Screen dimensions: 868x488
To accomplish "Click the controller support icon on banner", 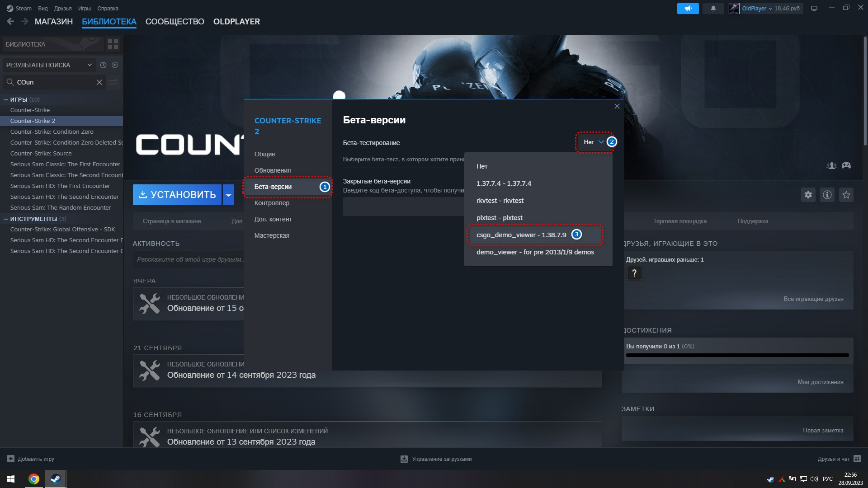I will click(x=846, y=165).
